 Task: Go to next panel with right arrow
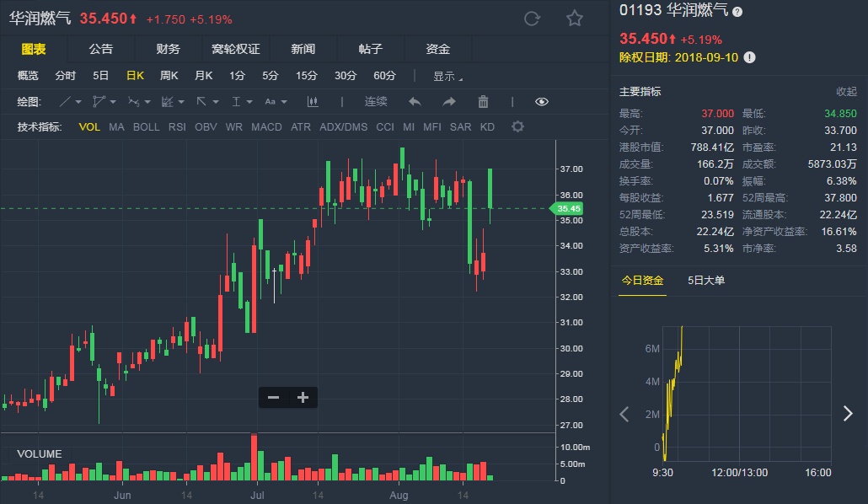pos(848,413)
